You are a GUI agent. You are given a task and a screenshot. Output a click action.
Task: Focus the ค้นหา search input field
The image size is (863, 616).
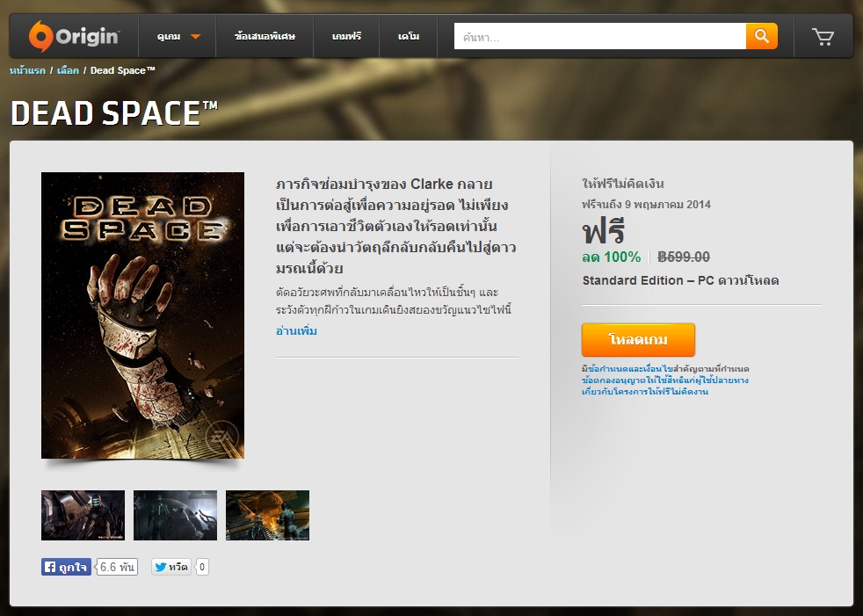[600, 36]
